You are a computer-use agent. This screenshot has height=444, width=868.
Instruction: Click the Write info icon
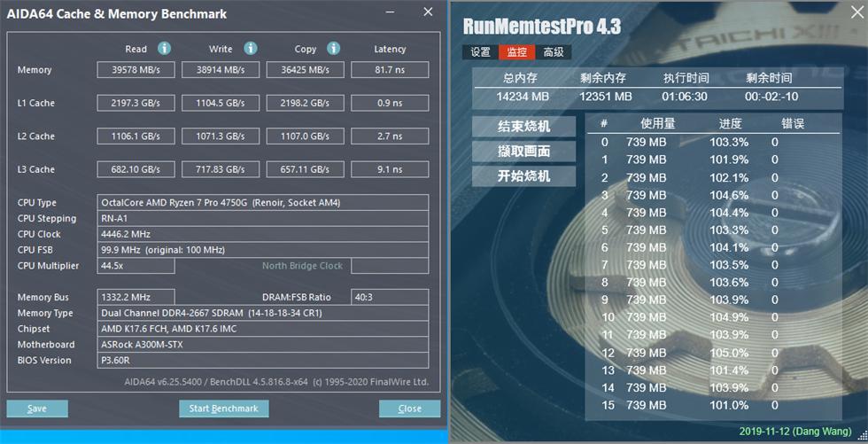tap(251, 49)
